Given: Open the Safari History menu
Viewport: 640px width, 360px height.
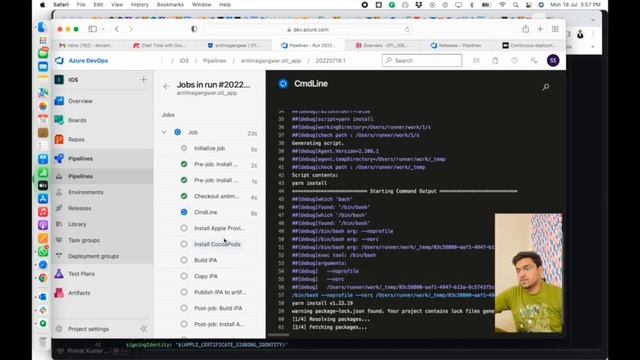Looking at the screenshot, I should tap(140, 4).
